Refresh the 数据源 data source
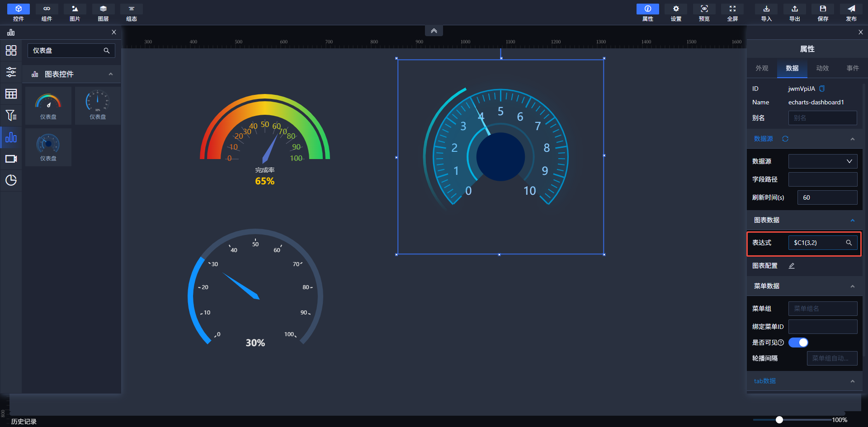This screenshot has height=427, width=868. tap(785, 139)
